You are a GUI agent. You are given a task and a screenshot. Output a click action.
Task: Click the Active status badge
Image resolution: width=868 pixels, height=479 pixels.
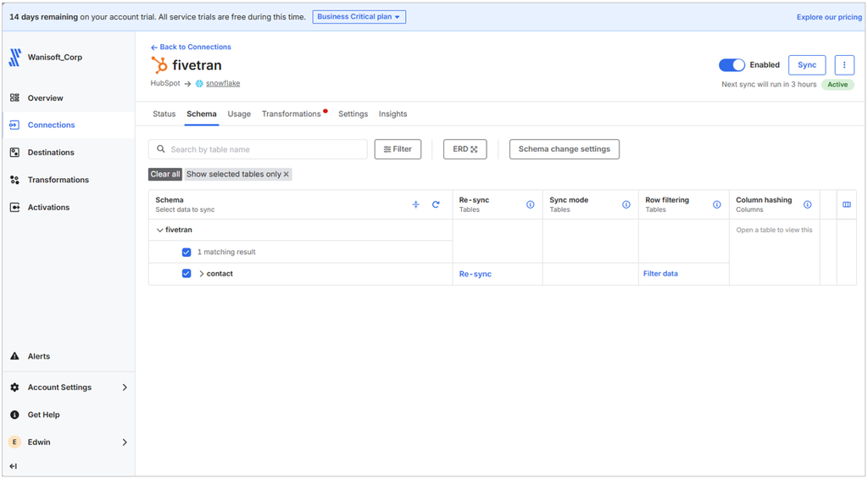(x=837, y=85)
